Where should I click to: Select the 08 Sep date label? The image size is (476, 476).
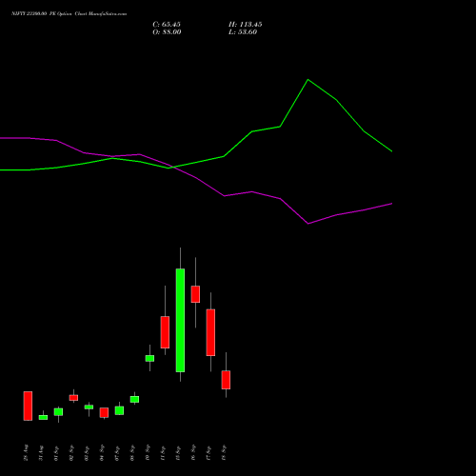(x=132, y=453)
